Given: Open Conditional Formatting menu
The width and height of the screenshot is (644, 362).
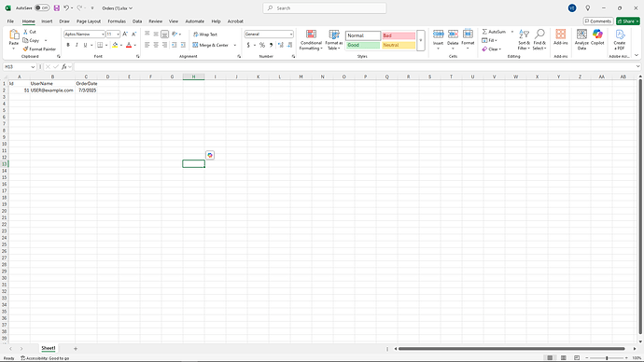Looking at the screenshot, I should pyautogui.click(x=311, y=40).
